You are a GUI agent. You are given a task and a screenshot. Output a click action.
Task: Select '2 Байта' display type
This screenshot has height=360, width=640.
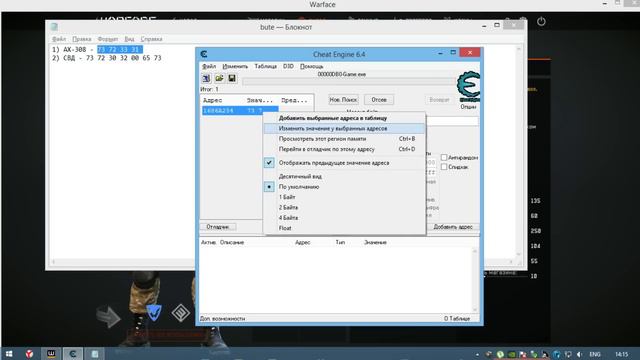[344, 207]
